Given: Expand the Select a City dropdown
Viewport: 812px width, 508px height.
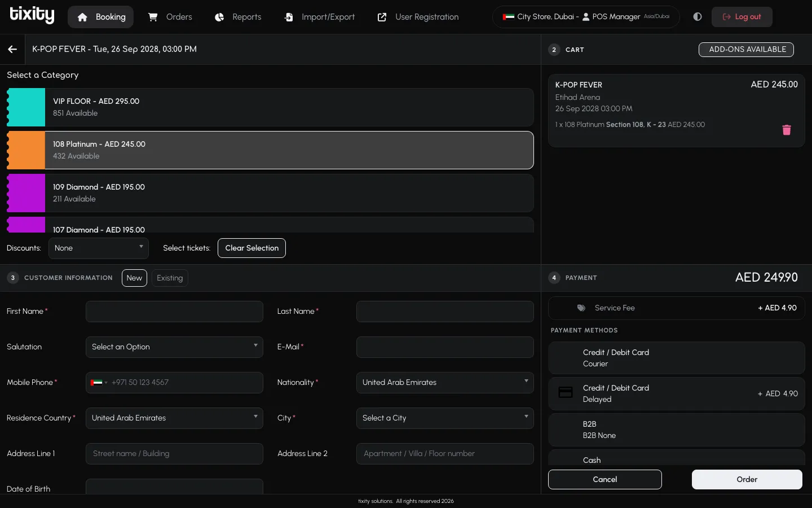Looking at the screenshot, I should click(x=445, y=418).
